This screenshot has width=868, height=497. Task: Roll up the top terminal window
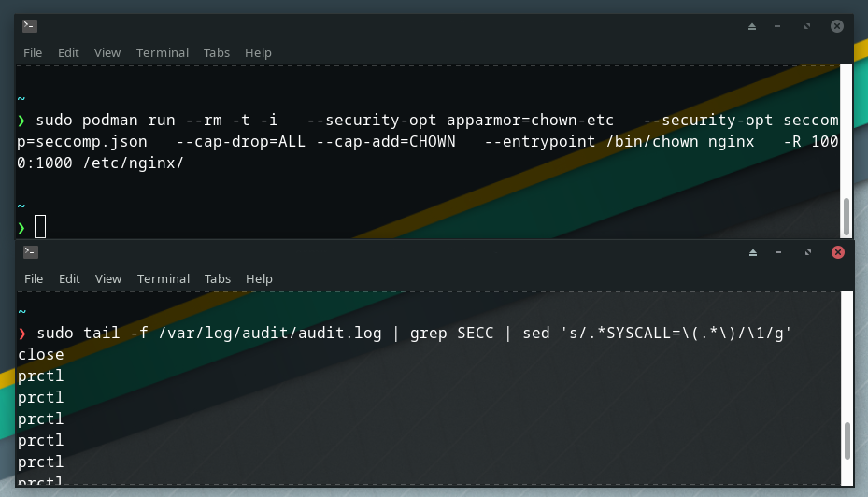tap(753, 26)
